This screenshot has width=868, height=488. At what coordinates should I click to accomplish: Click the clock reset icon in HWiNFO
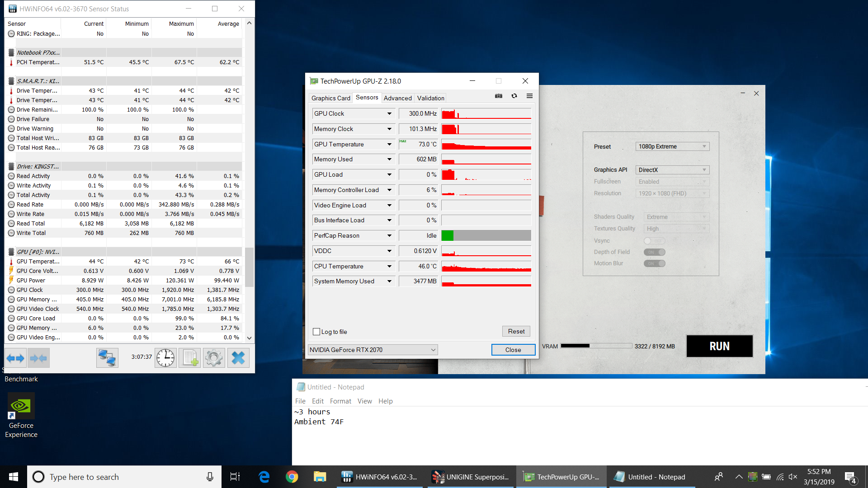(x=166, y=358)
